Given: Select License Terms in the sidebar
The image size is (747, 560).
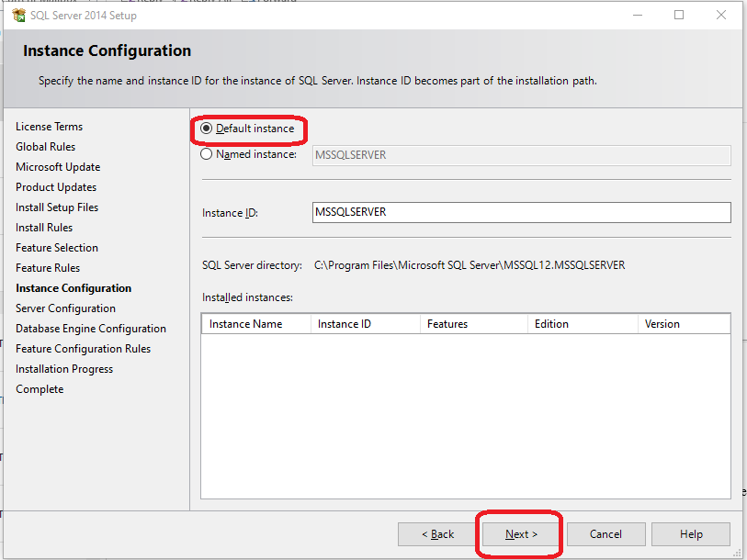Looking at the screenshot, I should [x=49, y=126].
